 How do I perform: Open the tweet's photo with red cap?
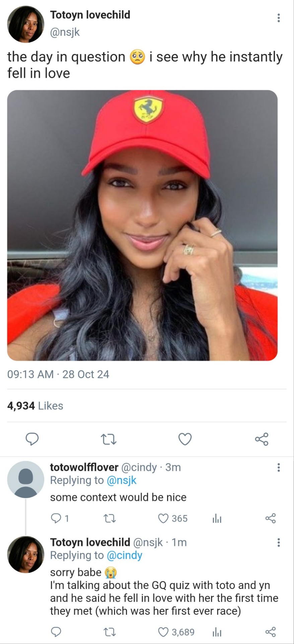click(142, 225)
